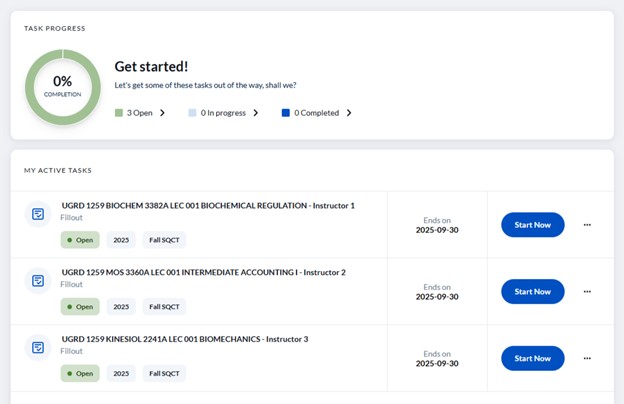Open more options for Biomechanics task
The width and height of the screenshot is (624, 404).
point(587,358)
